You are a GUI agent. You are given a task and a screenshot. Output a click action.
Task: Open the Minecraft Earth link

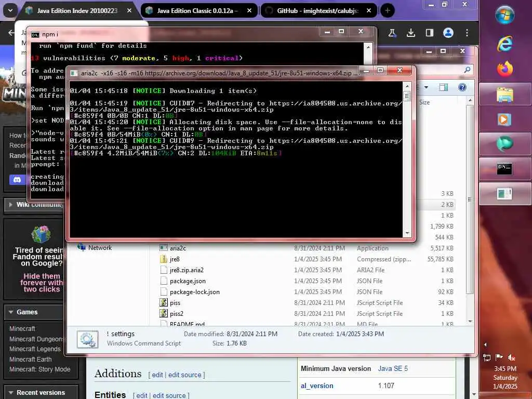31,360
